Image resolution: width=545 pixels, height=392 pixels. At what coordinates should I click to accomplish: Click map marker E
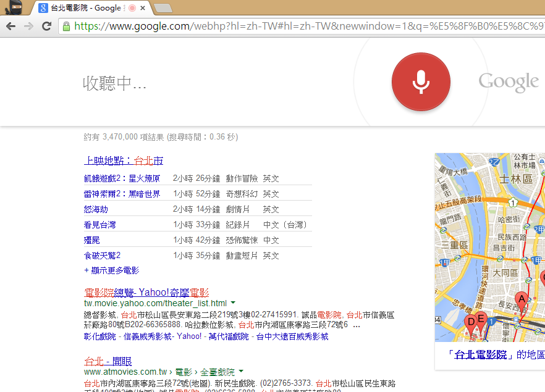tap(481, 322)
